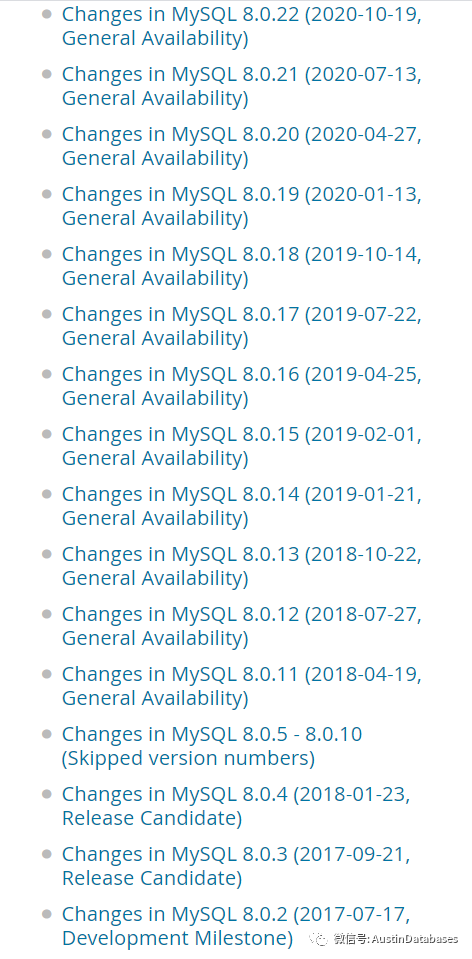Image resolution: width=472 pixels, height=959 pixels.
Task: Click the WeChat logo in the watermark
Action: coord(318,939)
